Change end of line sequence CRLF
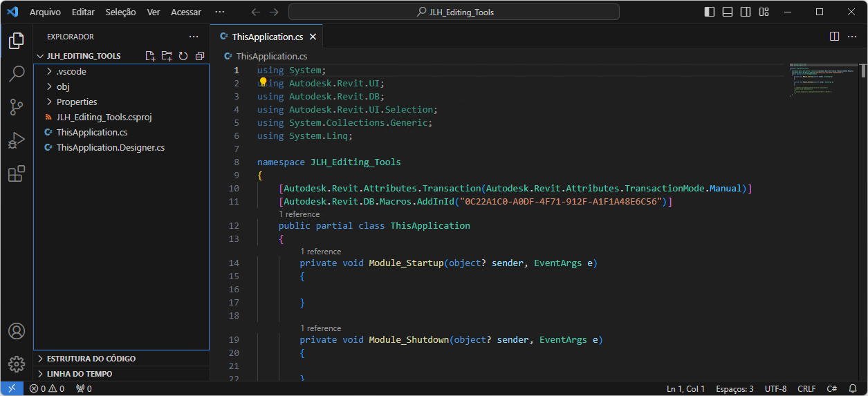 pyautogui.click(x=806, y=388)
